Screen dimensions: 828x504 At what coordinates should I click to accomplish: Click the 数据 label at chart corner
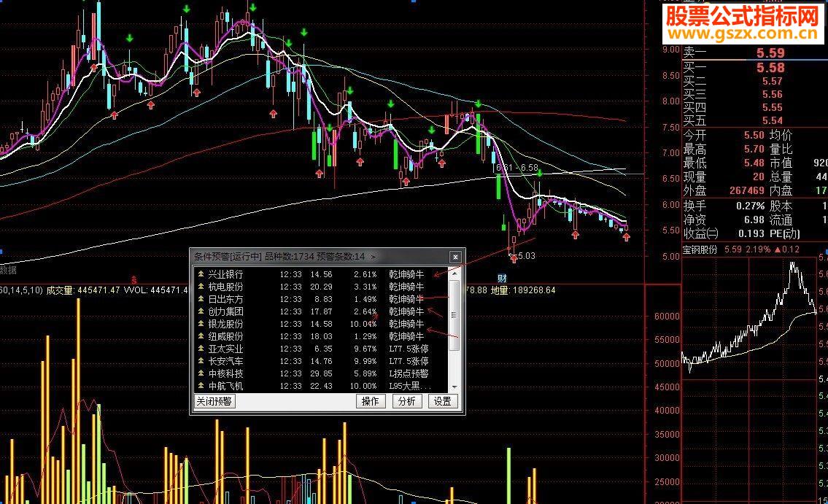[x=9, y=270]
